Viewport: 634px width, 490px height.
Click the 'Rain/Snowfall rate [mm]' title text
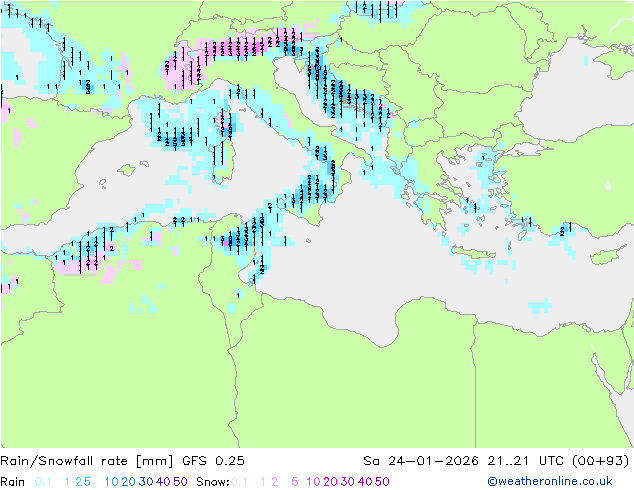coord(87,461)
